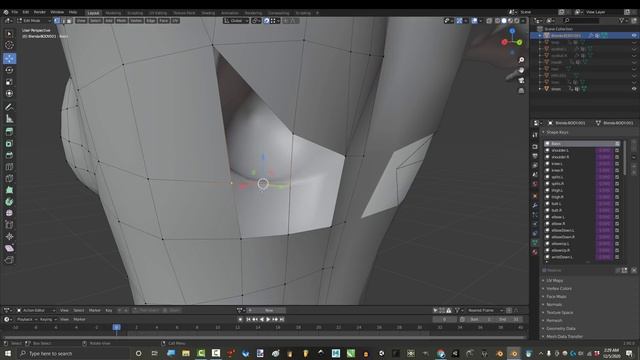Switch to solid viewport shading
Screen dimensions: 640x360
pos(504,20)
